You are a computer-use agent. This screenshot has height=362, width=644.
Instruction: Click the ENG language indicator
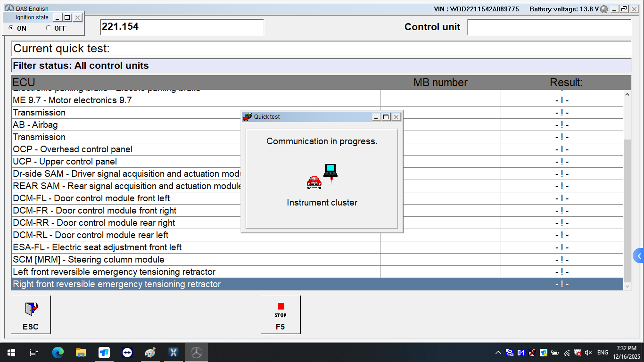click(x=603, y=352)
